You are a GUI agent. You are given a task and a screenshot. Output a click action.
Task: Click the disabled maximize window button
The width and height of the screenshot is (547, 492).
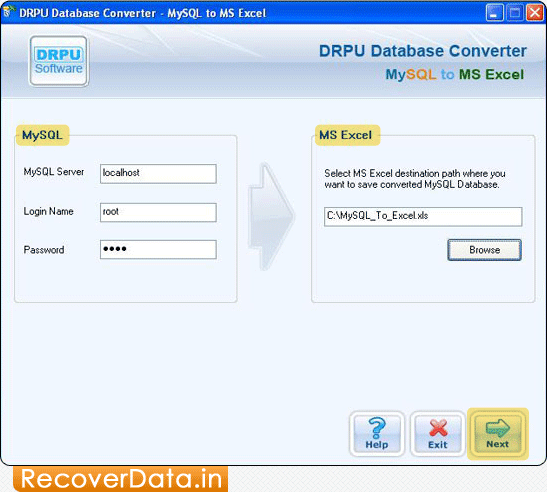click(x=515, y=13)
